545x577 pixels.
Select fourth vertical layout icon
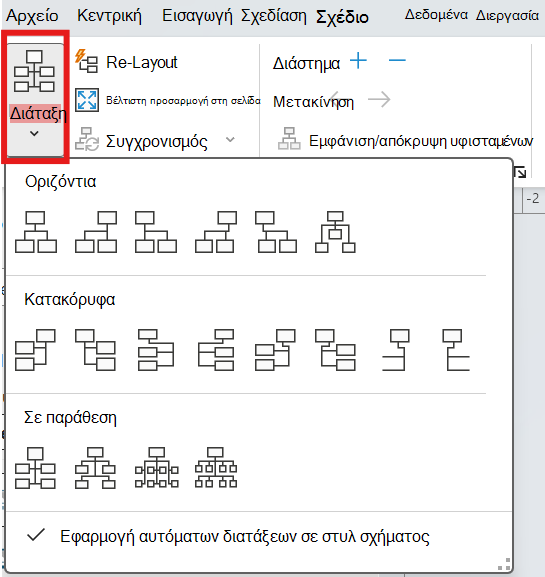[216, 350]
